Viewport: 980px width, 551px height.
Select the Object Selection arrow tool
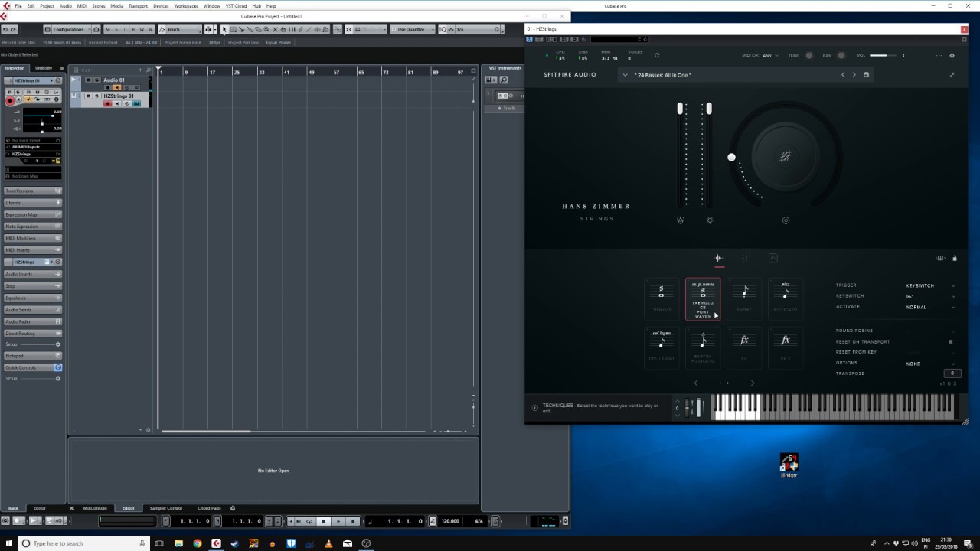click(224, 30)
